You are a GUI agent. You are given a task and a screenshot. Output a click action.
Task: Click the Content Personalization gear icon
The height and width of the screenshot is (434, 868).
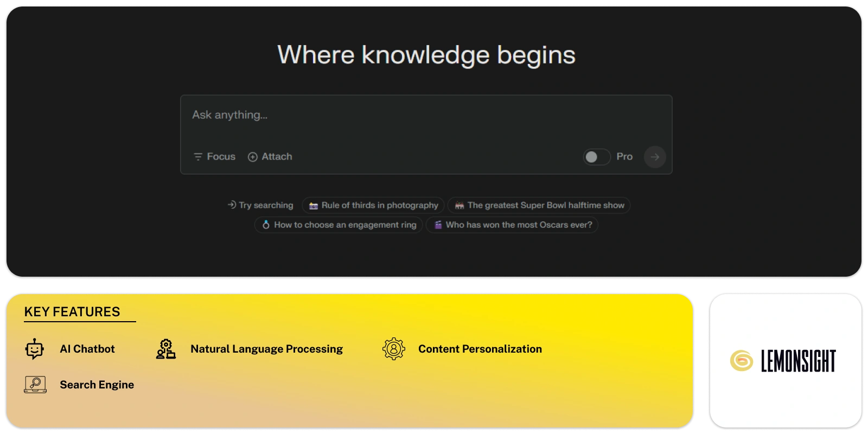[394, 349]
